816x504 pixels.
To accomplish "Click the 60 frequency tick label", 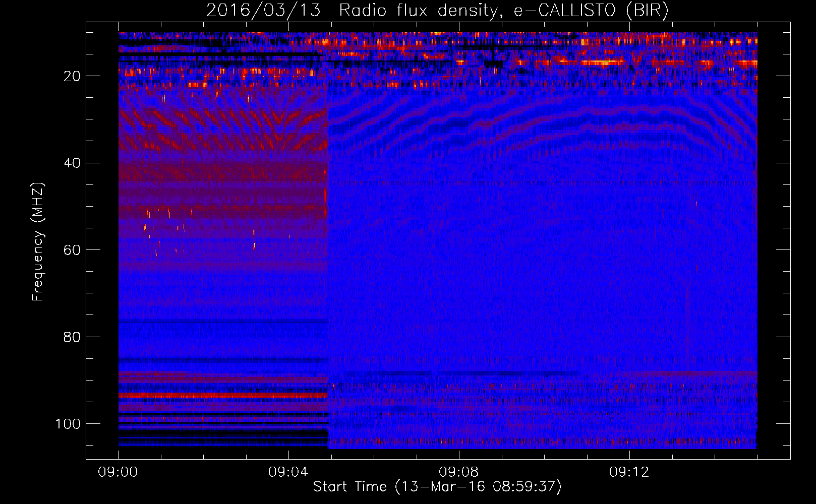I will click(73, 250).
